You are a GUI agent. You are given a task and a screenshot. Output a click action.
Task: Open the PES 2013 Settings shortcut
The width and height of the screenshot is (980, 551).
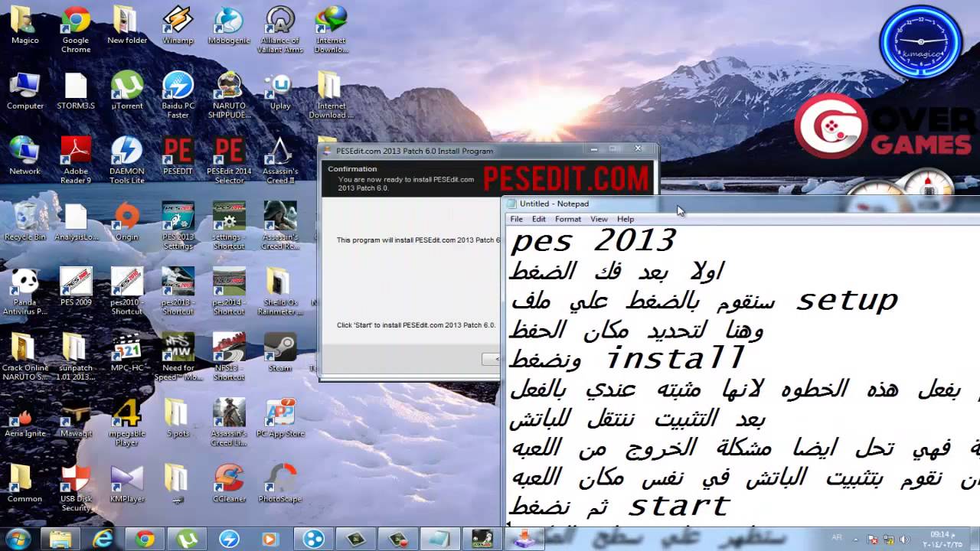(178, 226)
